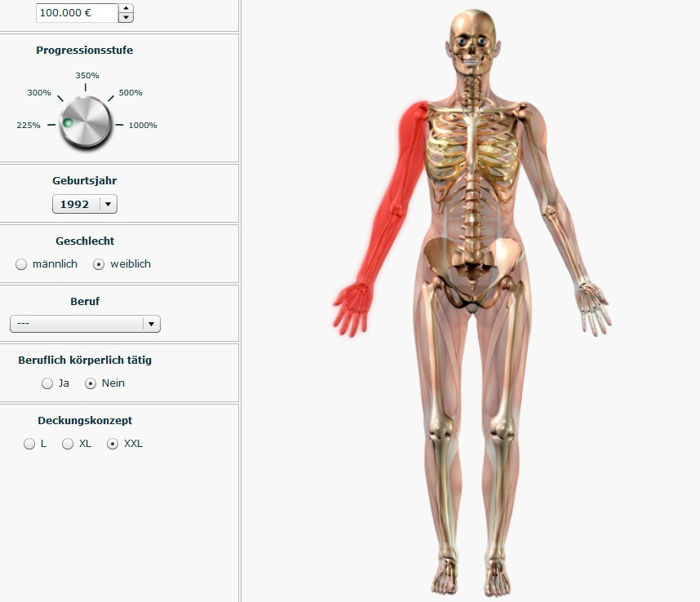Click the silver Progressionsstufe knob

(86, 122)
